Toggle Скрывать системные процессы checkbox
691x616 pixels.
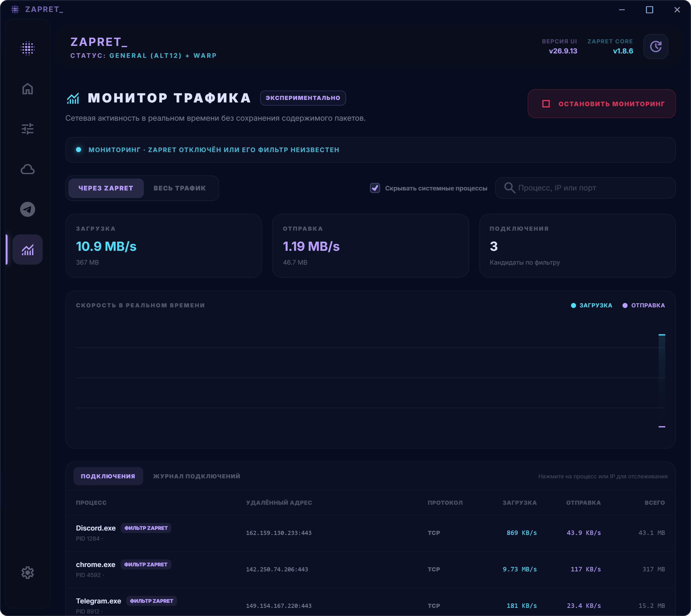pyautogui.click(x=375, y=188)
